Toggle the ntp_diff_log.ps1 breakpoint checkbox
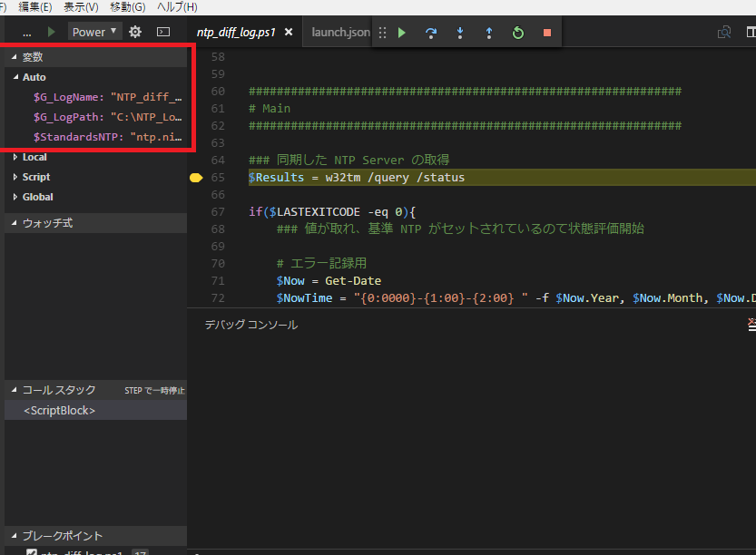 pos(32,551)
